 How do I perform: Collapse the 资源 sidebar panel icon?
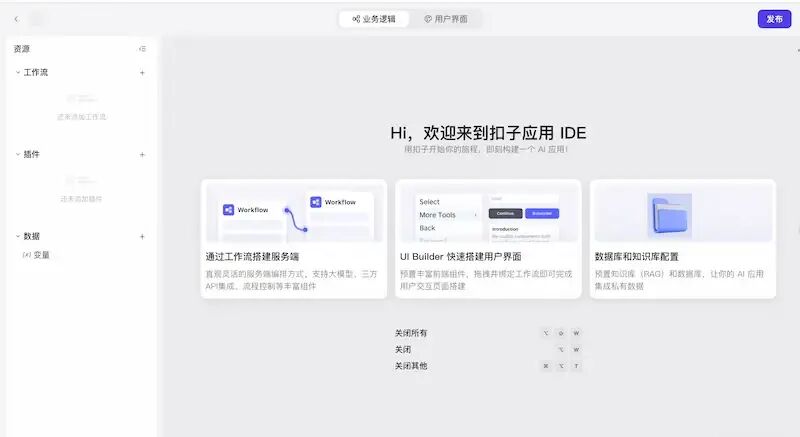(142, 49)
